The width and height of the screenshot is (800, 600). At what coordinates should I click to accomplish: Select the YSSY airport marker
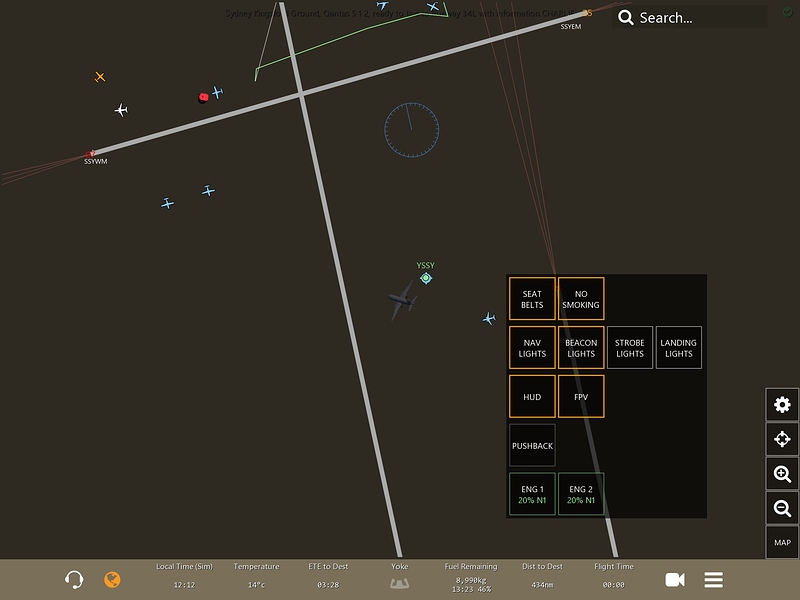pyautogui.click(x=426, y=278)
